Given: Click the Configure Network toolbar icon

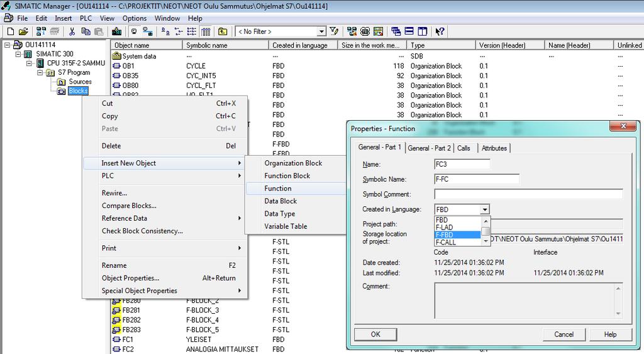Looking at the screenshot, I should (352, 31).
